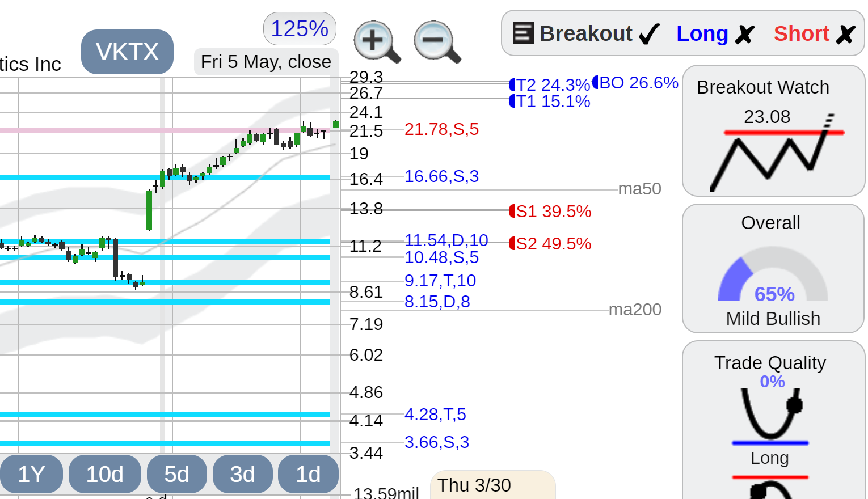Viewport: 868px width, 499px height.
Task: Click the T2 24.3% target marker
Action: 550,85
